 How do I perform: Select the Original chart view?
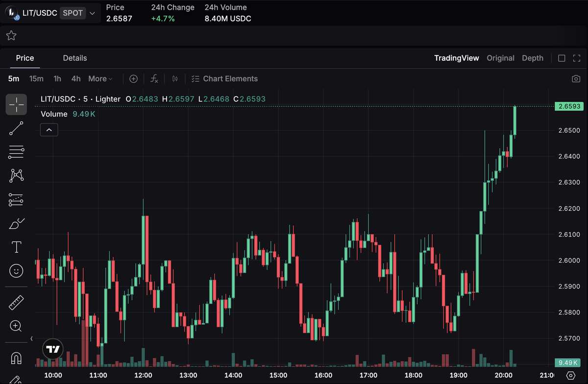click(500, 58)
